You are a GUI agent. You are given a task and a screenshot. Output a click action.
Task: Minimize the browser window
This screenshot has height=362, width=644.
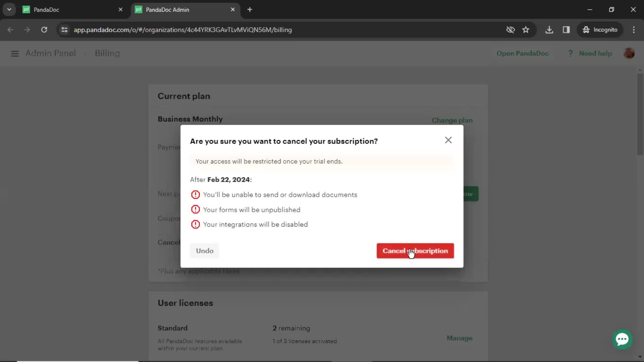pos(590,10)
